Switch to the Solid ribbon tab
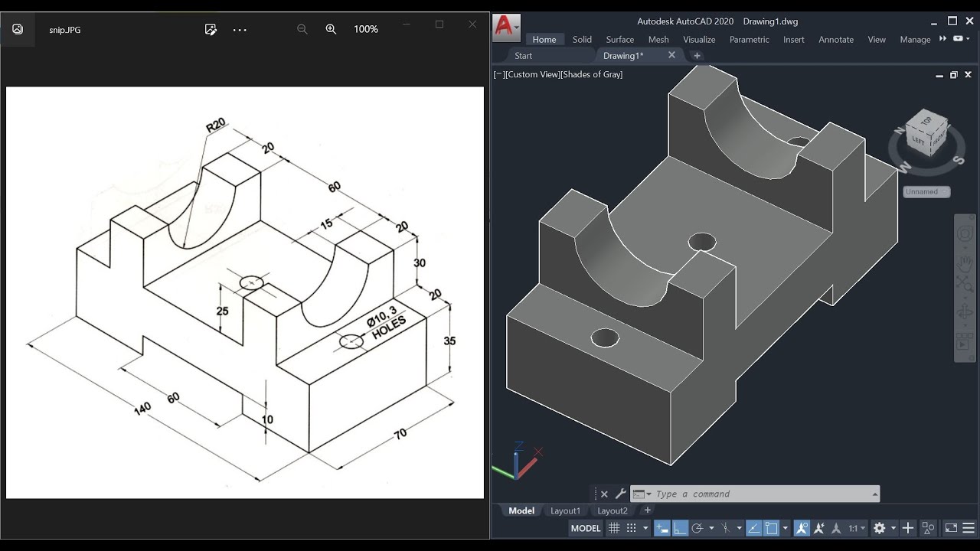The image size is (980, 551). coord(581,39)
